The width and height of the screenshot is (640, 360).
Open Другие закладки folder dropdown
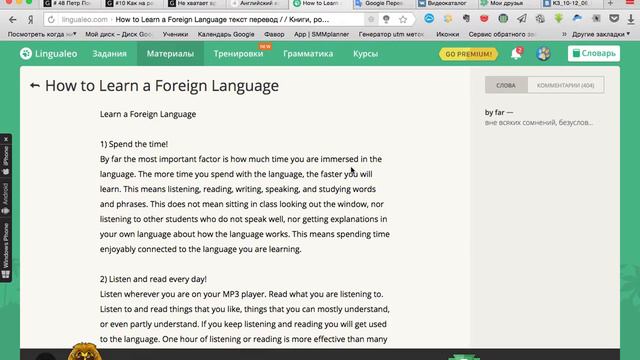point(601,34)
